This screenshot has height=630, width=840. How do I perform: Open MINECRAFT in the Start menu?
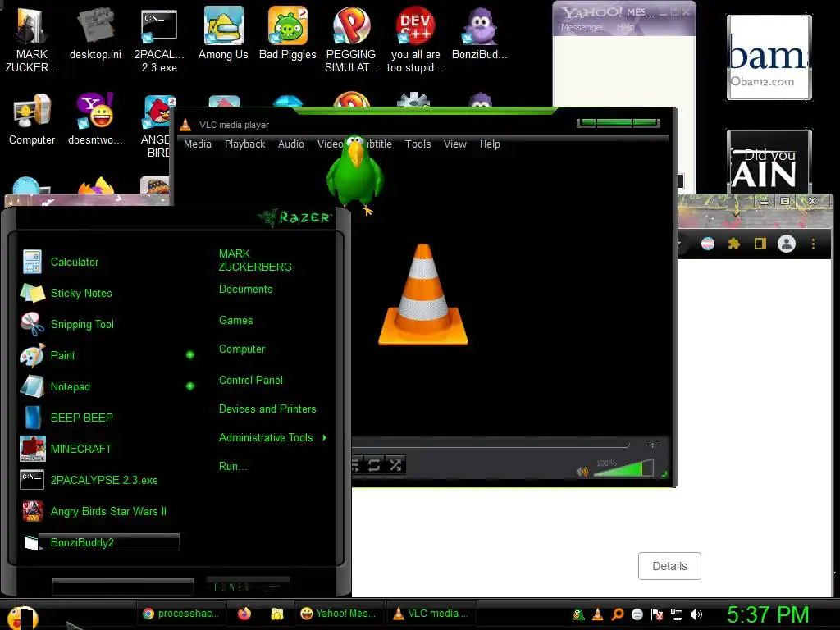(x=81, y=449)
